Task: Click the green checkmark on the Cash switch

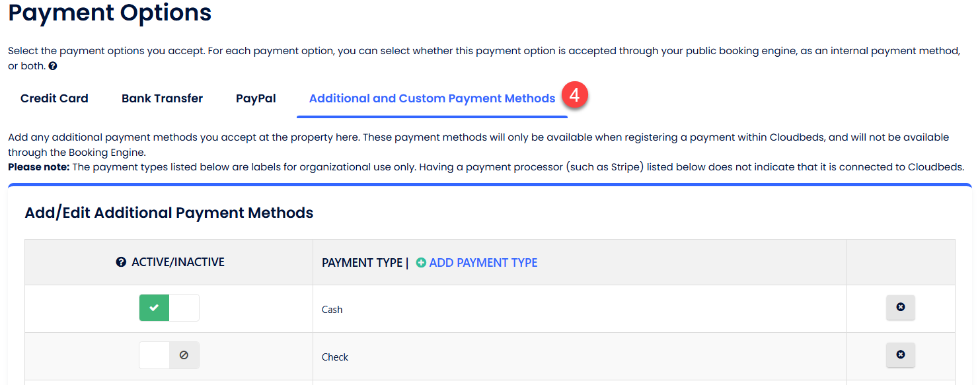Action: click(x=154, y=308)
